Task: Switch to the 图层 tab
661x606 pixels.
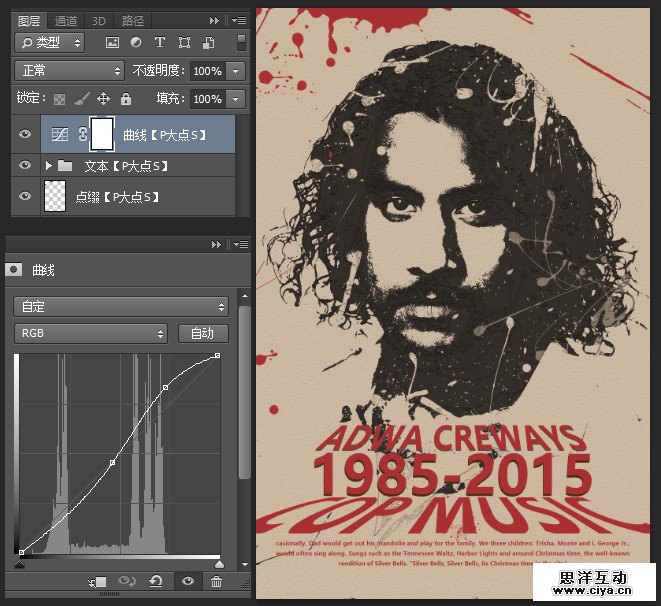Action: [x=29, y=20]
